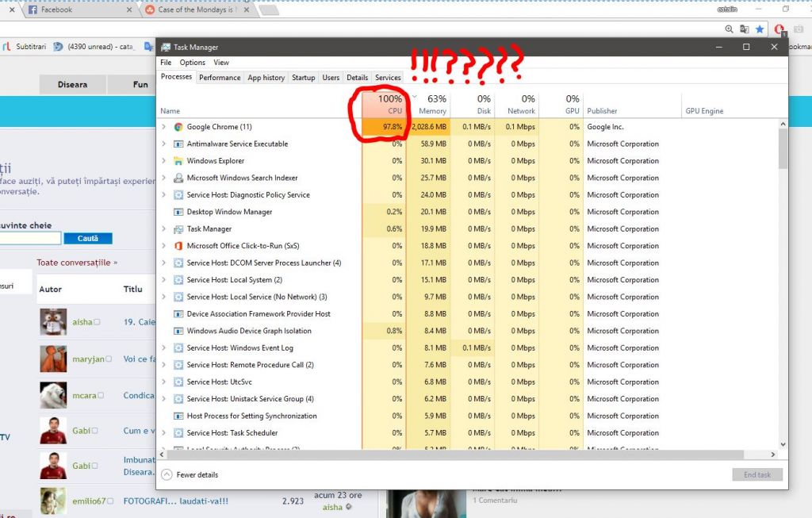812x518 pixels.
Task: Click the Microsoft Windows Search Indexer icon
Action: pyautogui.click(x=178, y=178)
